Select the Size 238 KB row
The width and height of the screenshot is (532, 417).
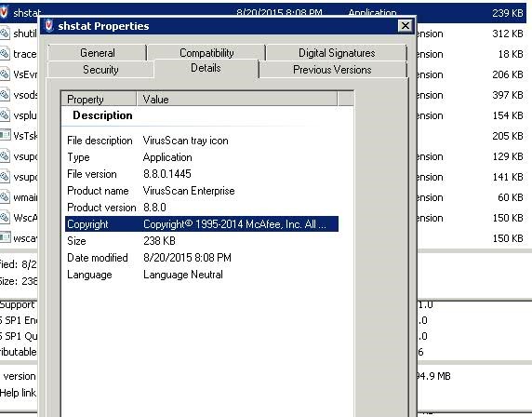coord(202,241)
